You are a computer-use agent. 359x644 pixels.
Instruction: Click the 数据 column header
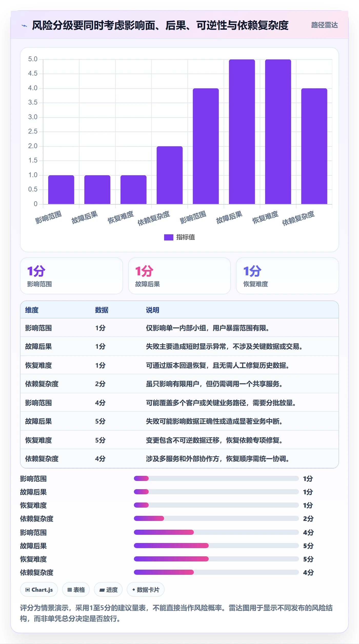(102, 310)
